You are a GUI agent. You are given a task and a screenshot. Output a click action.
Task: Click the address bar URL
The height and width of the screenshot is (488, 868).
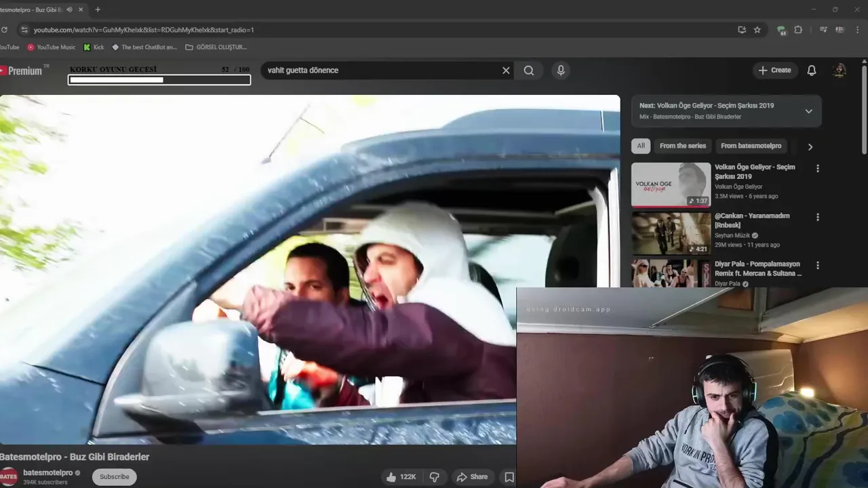pyautogui.click(x=144, y=30)
